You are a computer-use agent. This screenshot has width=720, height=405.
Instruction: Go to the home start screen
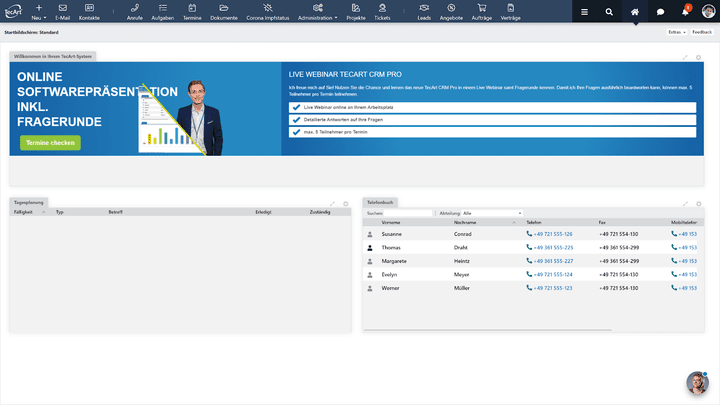[635, 12]
